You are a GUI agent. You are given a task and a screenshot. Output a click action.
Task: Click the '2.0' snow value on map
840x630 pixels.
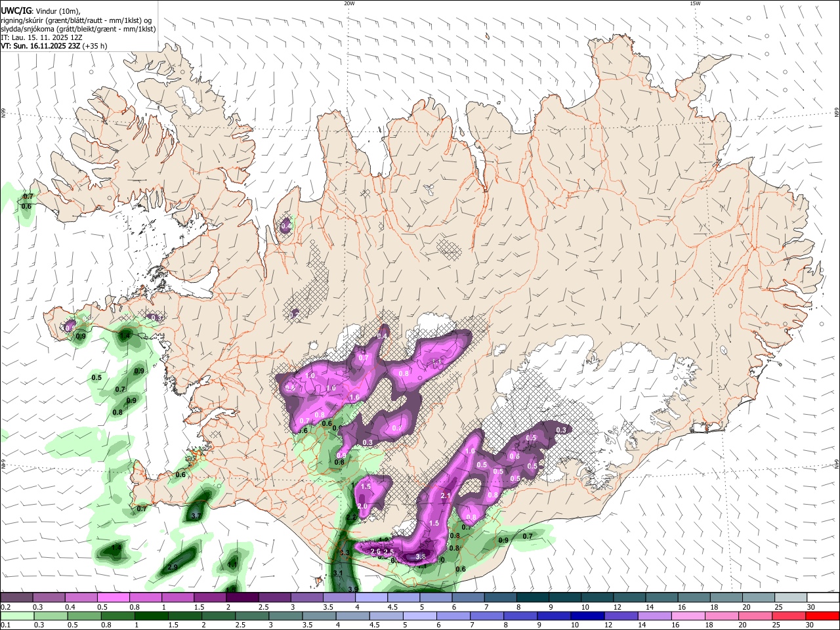[x=362, y=506]
